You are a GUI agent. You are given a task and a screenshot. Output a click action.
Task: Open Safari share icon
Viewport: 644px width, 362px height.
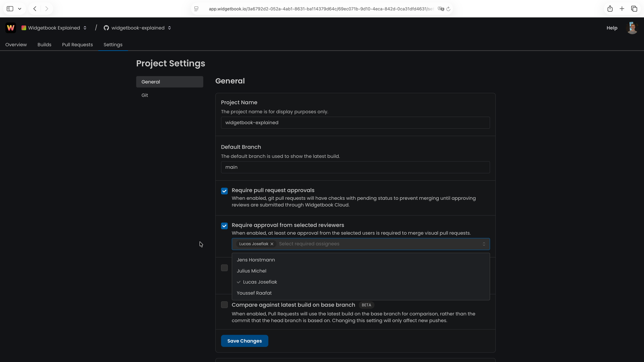click(610, 9)
